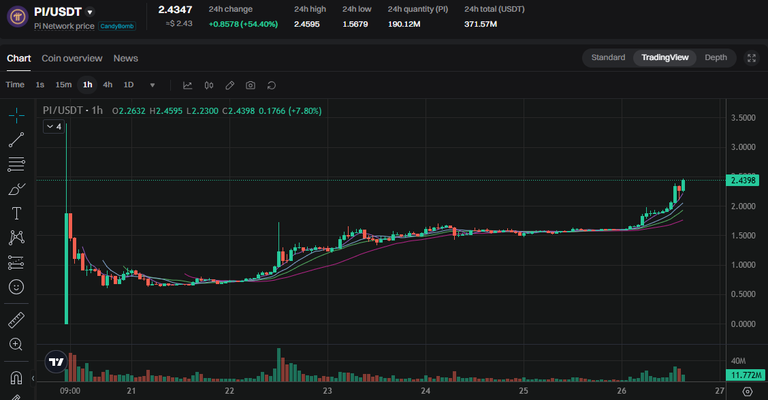
Task: Click the PI/USDT pair title
Action: pyautogui.click(x=57, y=12)
